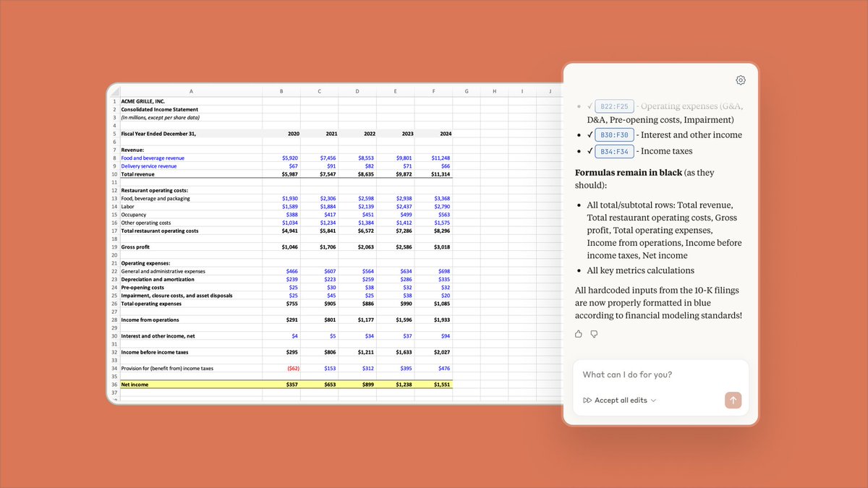Select the B30:F30 cell reference chip

[614, 134]
